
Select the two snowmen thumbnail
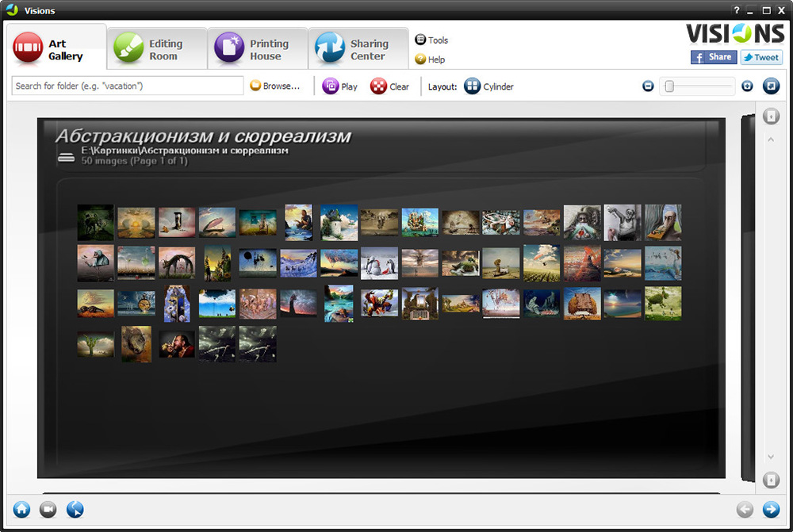pyautogui.click(x=379, y=263)
